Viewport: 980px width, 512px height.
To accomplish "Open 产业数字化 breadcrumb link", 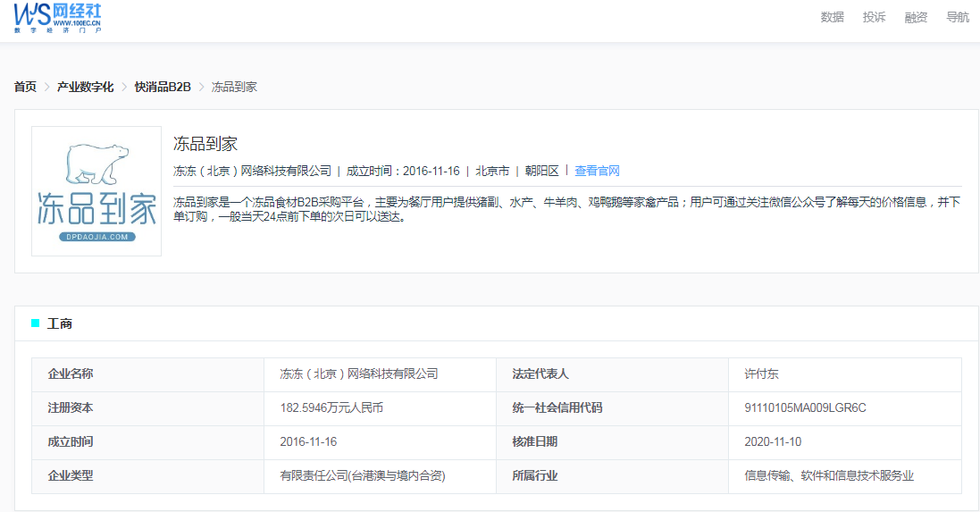I will [85, 87].
